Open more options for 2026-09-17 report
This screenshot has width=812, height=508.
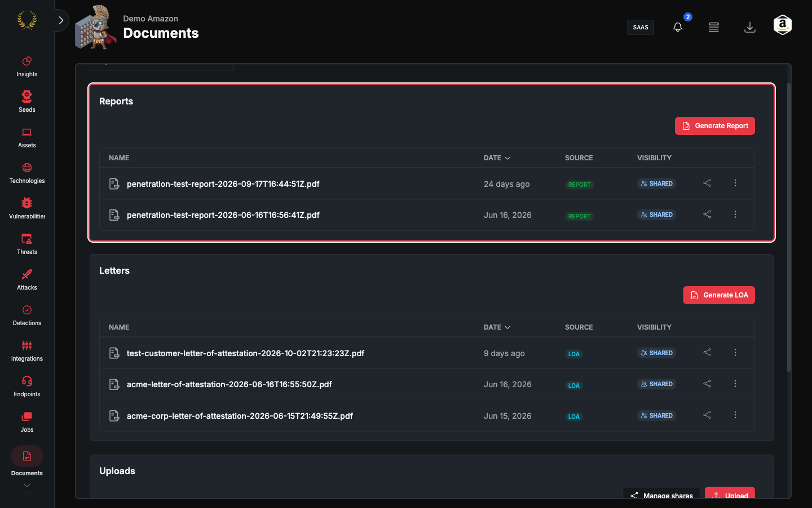pos(735,183)
